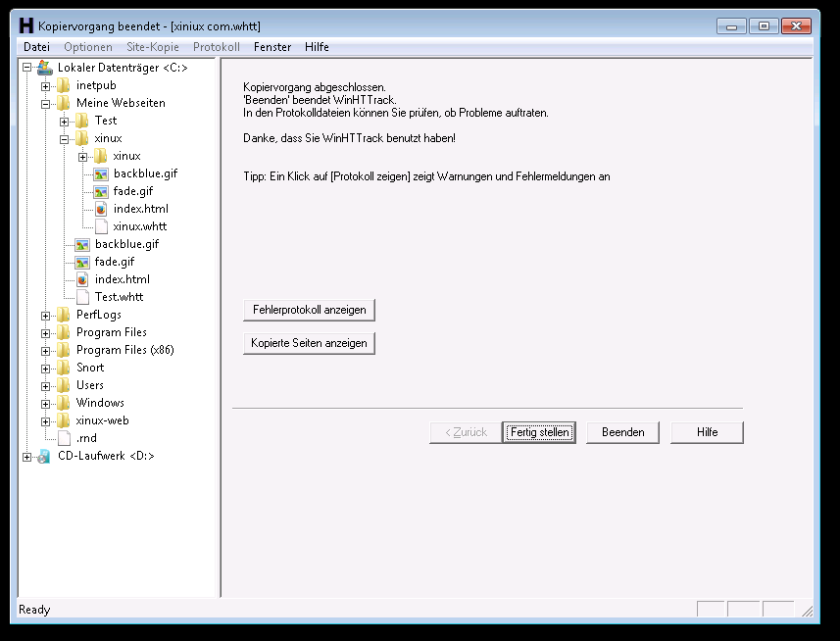Click the Test.whtt file icon

coord(82,297)
